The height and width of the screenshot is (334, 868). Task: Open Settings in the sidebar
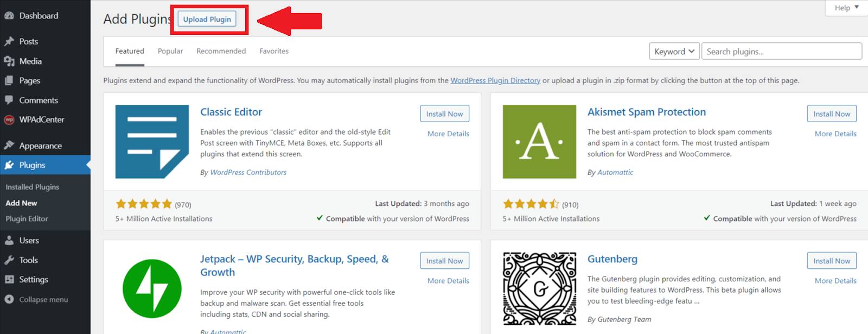[34, 279]
